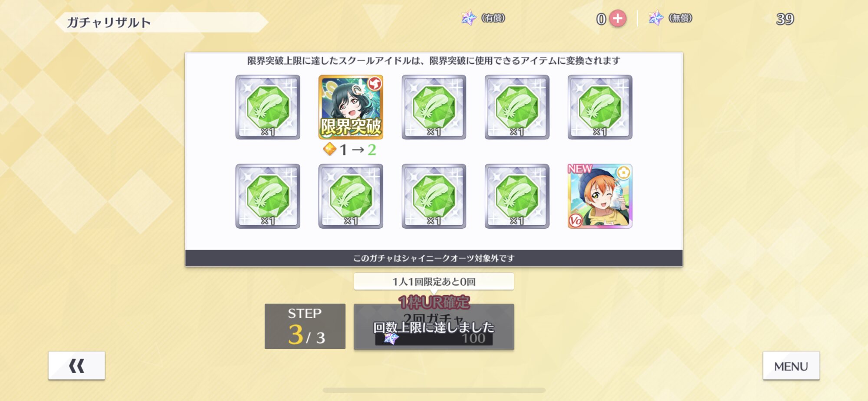This screenshot has width=868, height=401.
Task: Tap the limit break 1→2 level indicator
Action: 350,150
